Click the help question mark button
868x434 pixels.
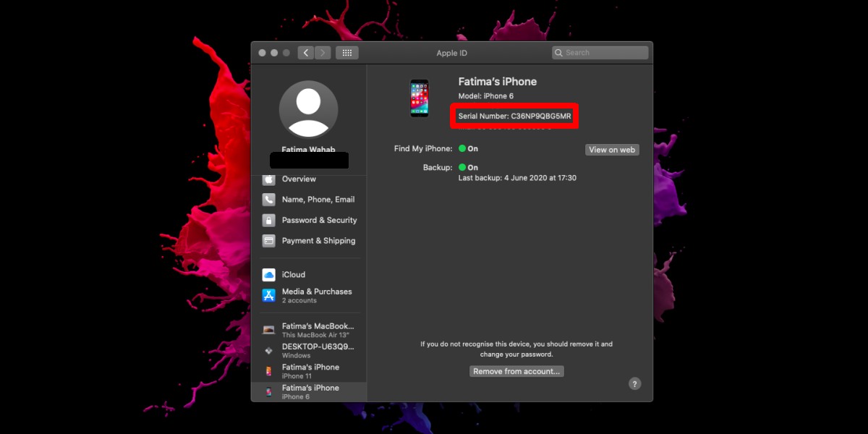click(x=634, y=384)
